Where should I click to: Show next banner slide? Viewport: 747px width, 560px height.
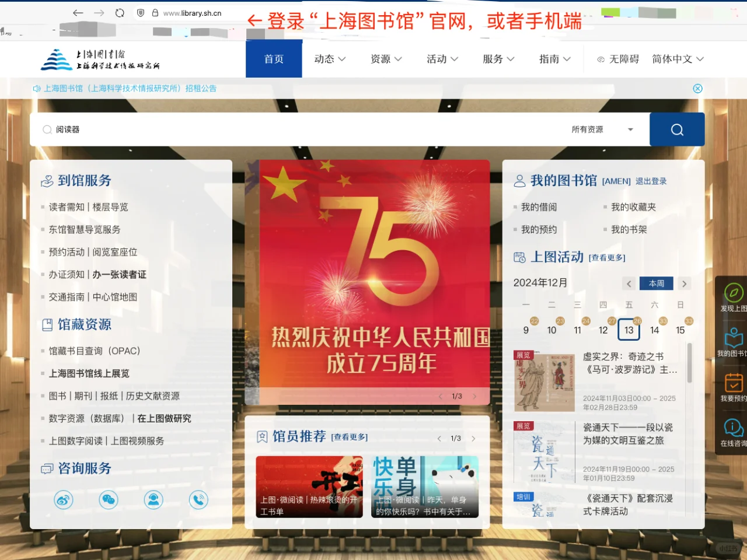pyautogui.click(x=474, y=397)
